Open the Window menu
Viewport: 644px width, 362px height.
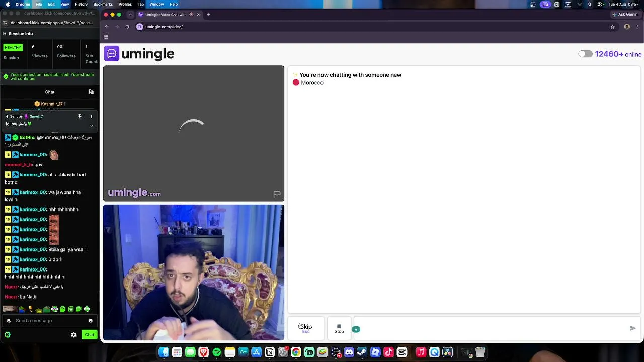(156, 4)
